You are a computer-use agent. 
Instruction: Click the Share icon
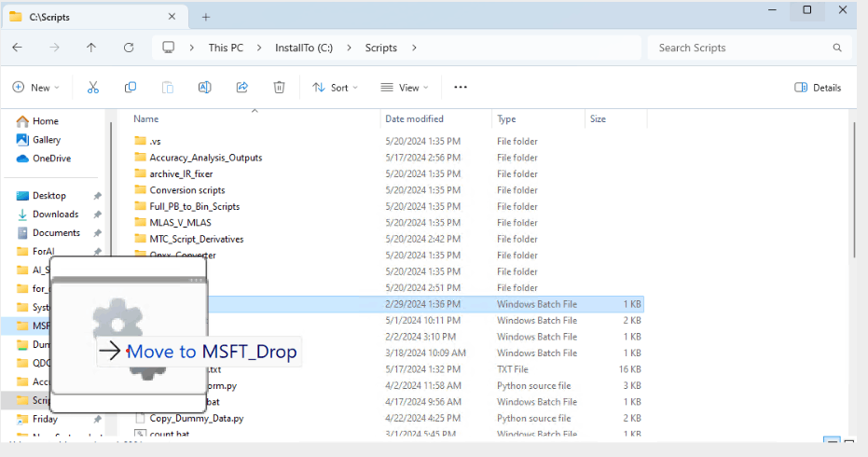(x=241, y=88)
